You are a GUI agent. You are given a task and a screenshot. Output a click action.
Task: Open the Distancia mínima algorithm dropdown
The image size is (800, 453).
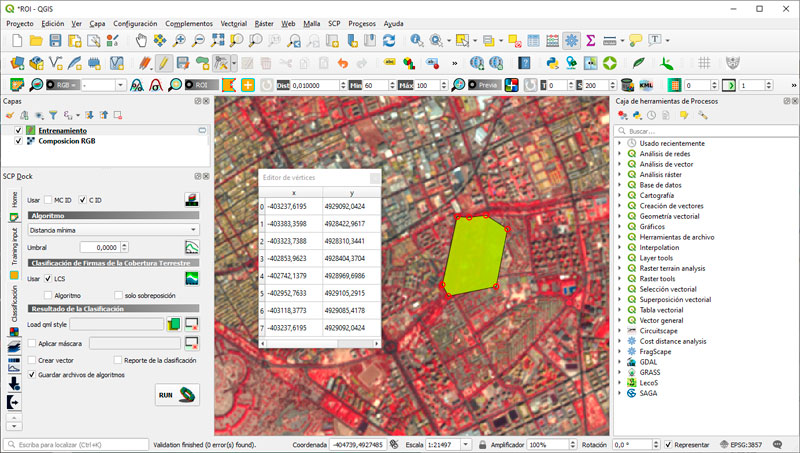[x=113, y=230]
